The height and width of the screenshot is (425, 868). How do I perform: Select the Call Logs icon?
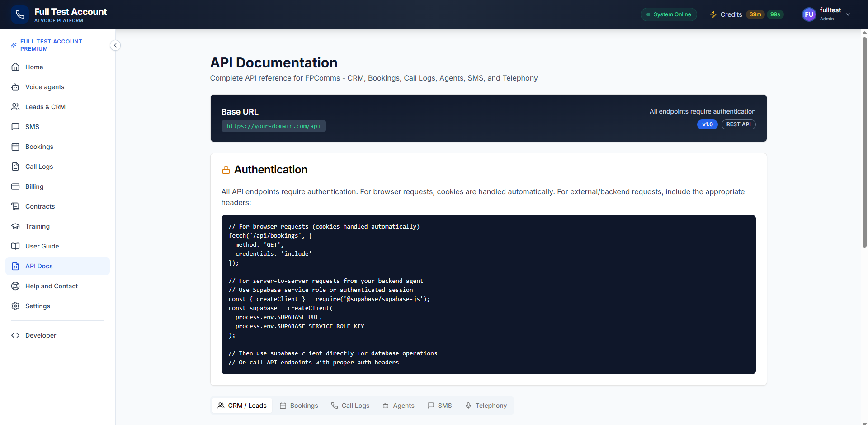click(x=16, y=167)
